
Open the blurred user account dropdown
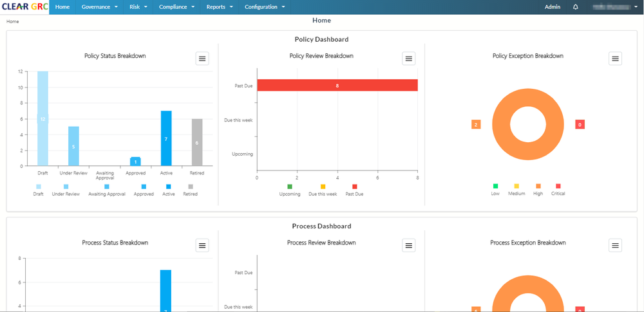click(615, 7)
